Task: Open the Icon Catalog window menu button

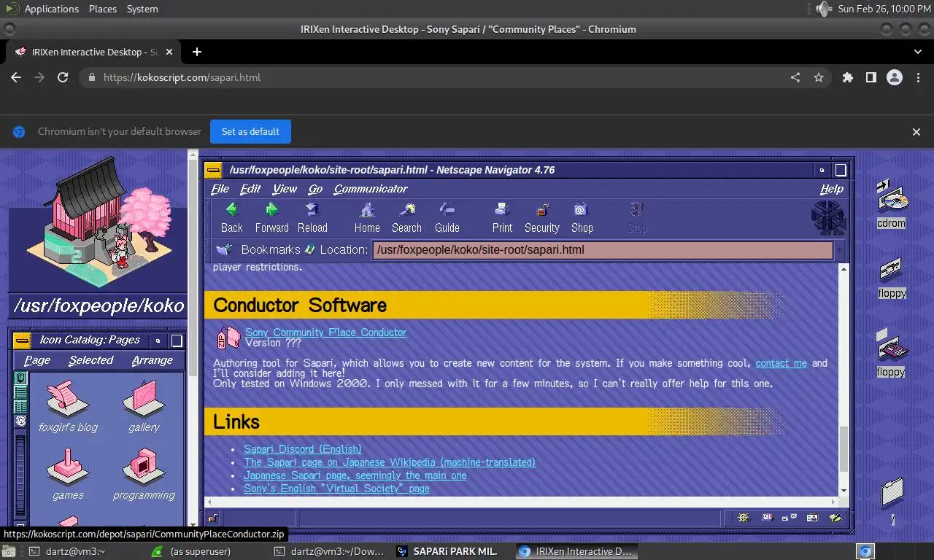Action: [22, 341]
